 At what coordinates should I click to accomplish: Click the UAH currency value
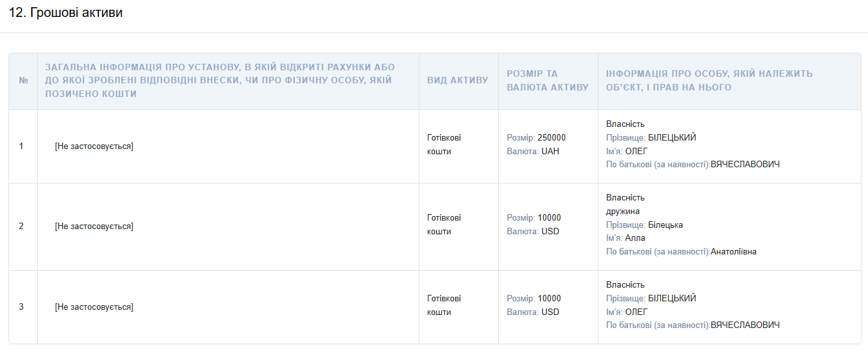pyautogui.click(x=550, y=152)
